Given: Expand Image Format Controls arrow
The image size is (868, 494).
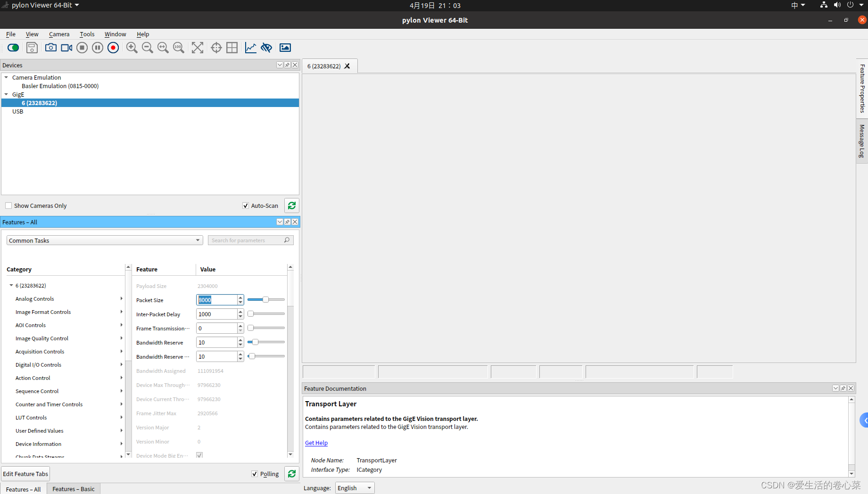Looking at the screenshot, I should [x=121, y=312].
